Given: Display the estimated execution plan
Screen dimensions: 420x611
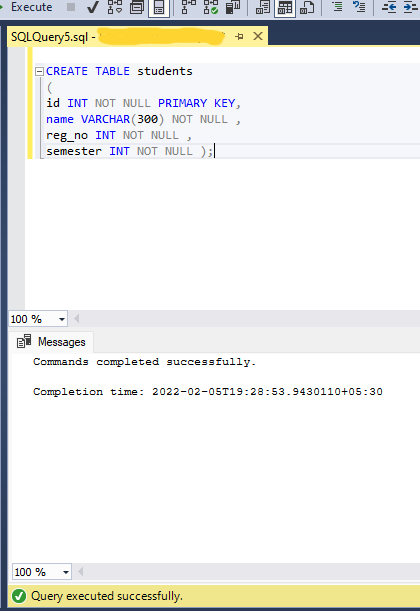Looking at the screenshot, I should pos(115,7).
